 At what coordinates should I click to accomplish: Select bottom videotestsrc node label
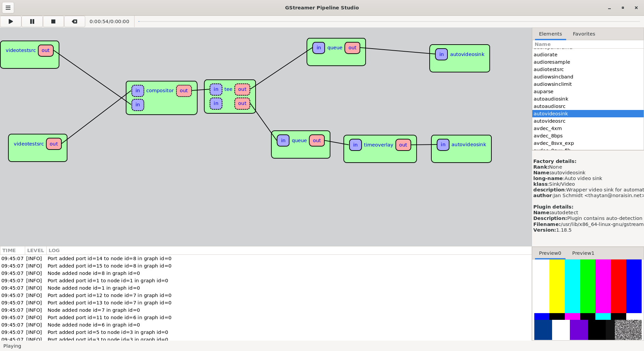29,144
